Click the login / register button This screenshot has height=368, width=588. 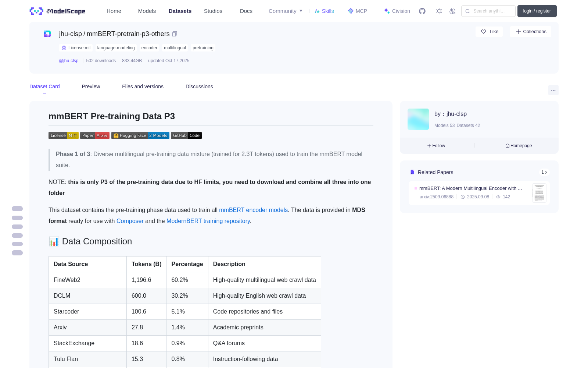[537, 11]
